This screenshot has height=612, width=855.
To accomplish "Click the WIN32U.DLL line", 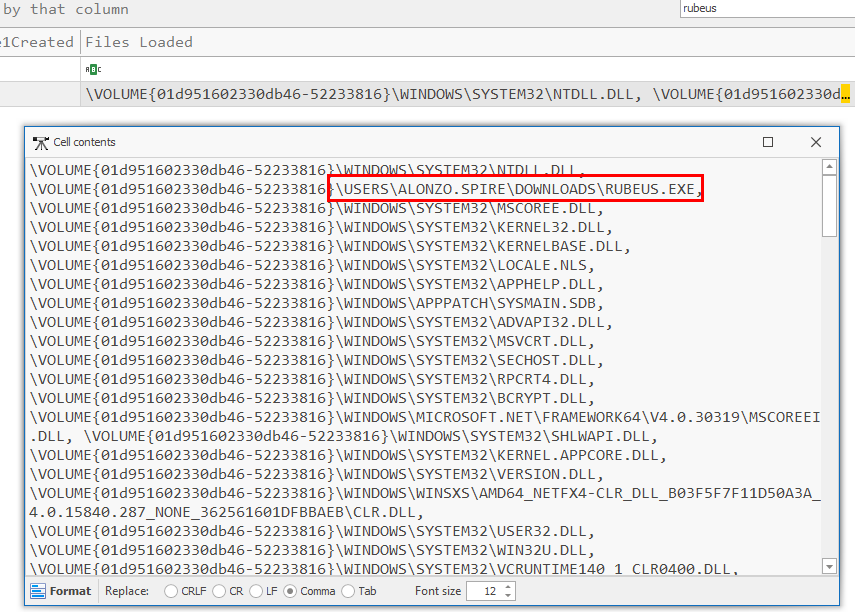I will click(312, 550).
